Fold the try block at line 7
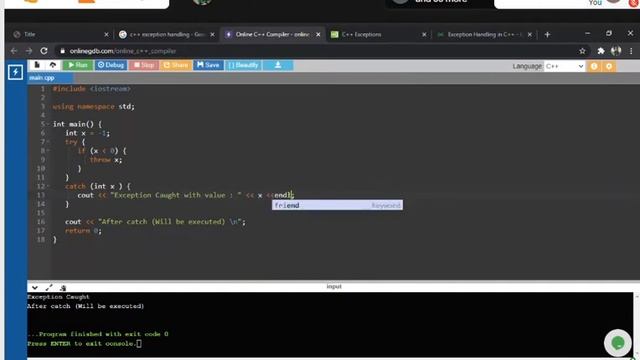This screenshot has height=360, width=640. pyautogui.click(x=48, y=142)
